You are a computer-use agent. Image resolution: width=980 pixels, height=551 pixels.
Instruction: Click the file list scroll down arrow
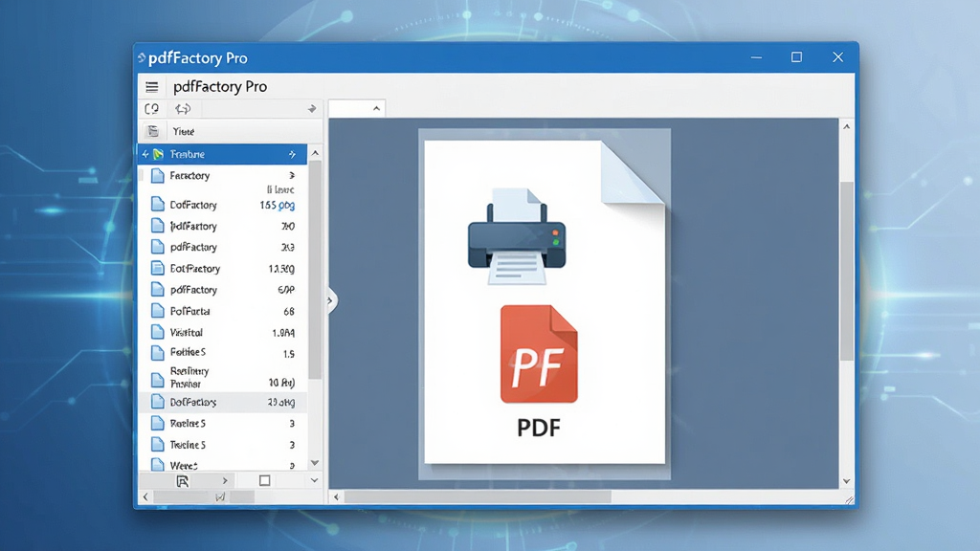[315, 463]
